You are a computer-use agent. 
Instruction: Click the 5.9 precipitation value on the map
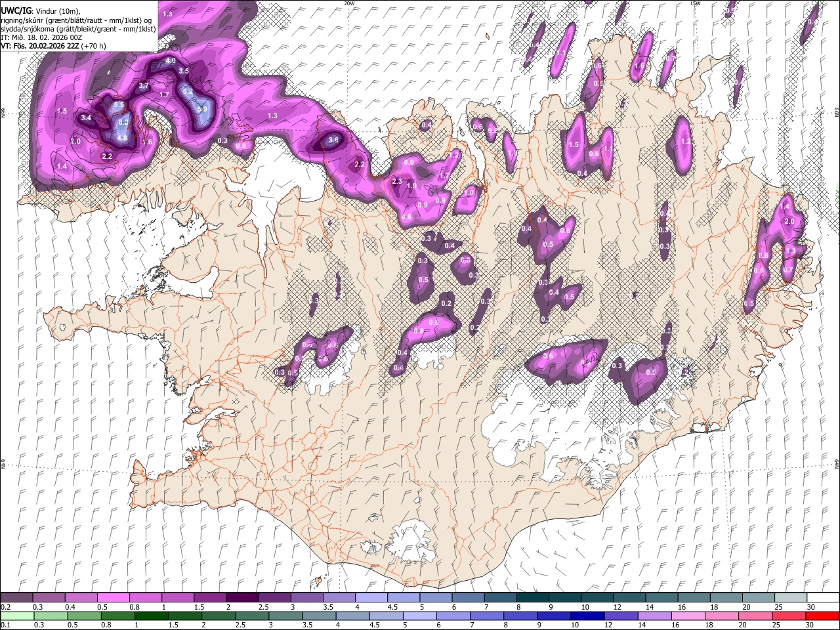pyautogui.click(x=201, y=109)
